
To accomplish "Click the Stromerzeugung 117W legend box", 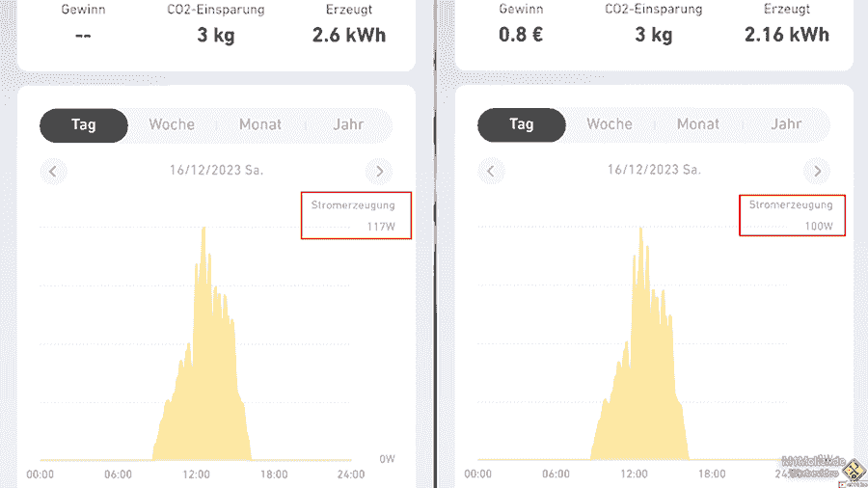I will pos(356,215).
